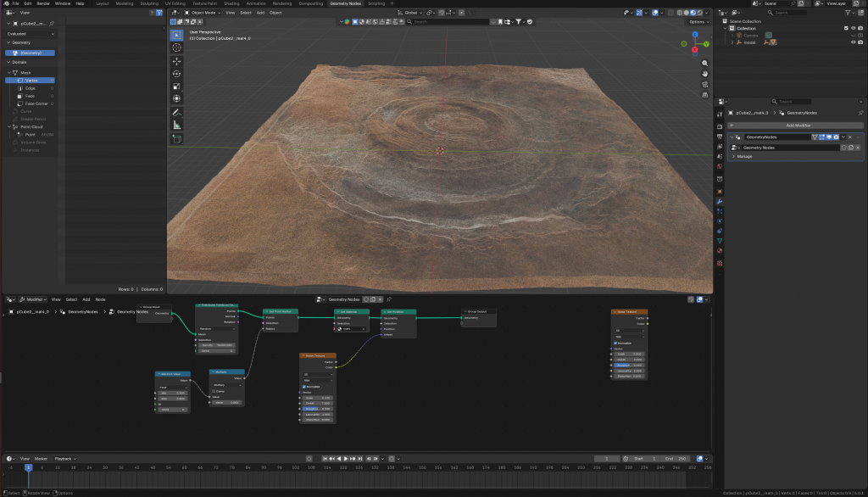Viewport: 868px width, 497px height.
Task: Toggle Normalized checkbox in Noise Texture node
Action: pos(305,387)
